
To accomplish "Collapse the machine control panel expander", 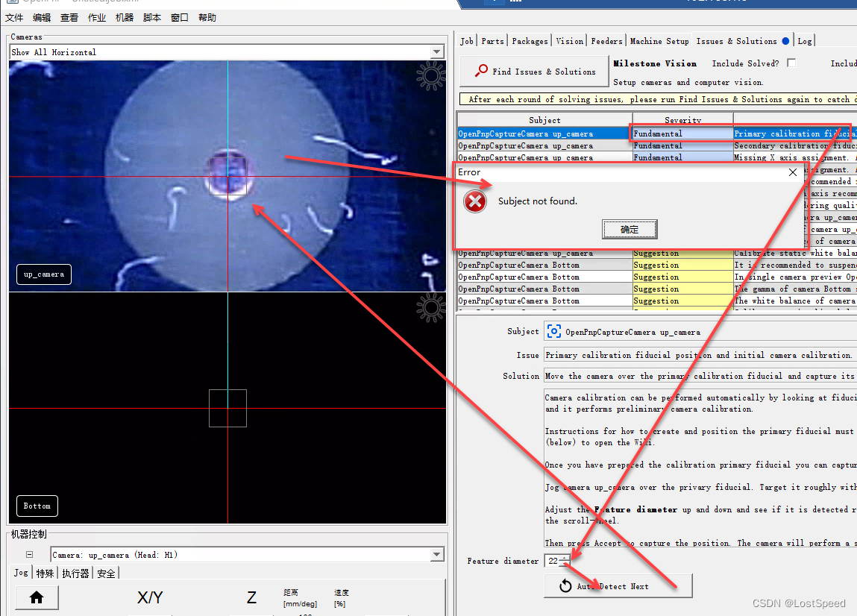I will (x=30, y=554).
